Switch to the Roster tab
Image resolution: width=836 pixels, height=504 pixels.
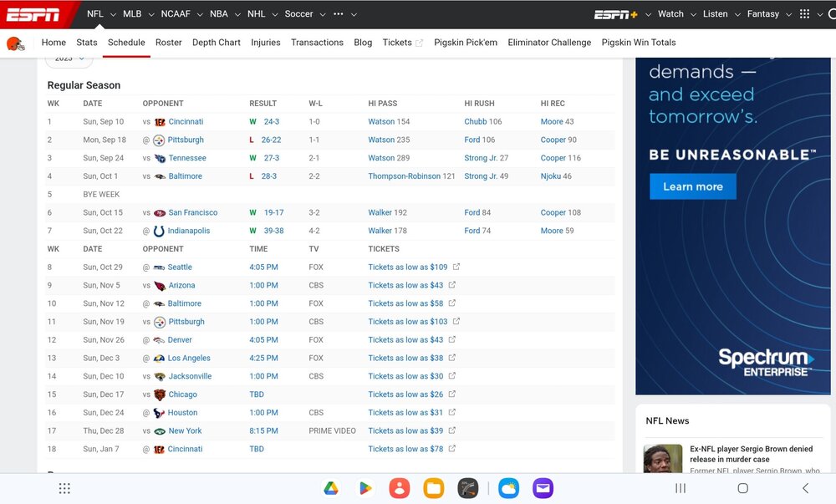[169, 43]
